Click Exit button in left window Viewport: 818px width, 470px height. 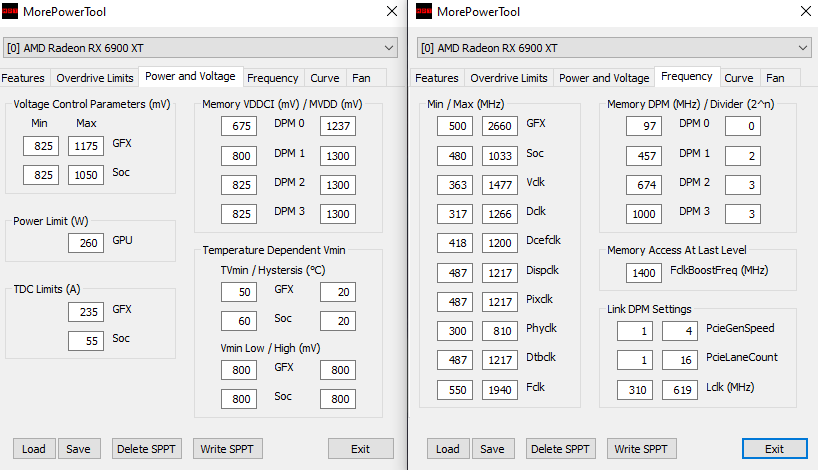(x=360, y=449)
